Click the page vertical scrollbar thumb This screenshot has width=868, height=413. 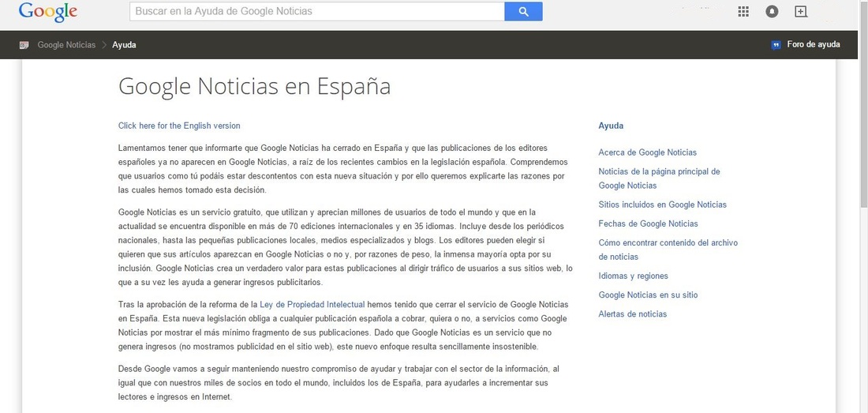point(863,104)
